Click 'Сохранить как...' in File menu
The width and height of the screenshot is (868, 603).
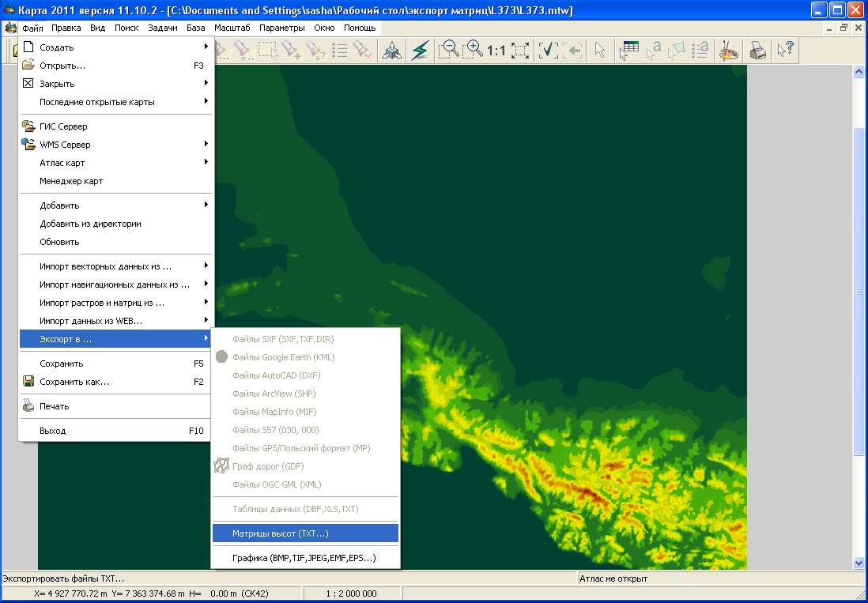[74, 382]
